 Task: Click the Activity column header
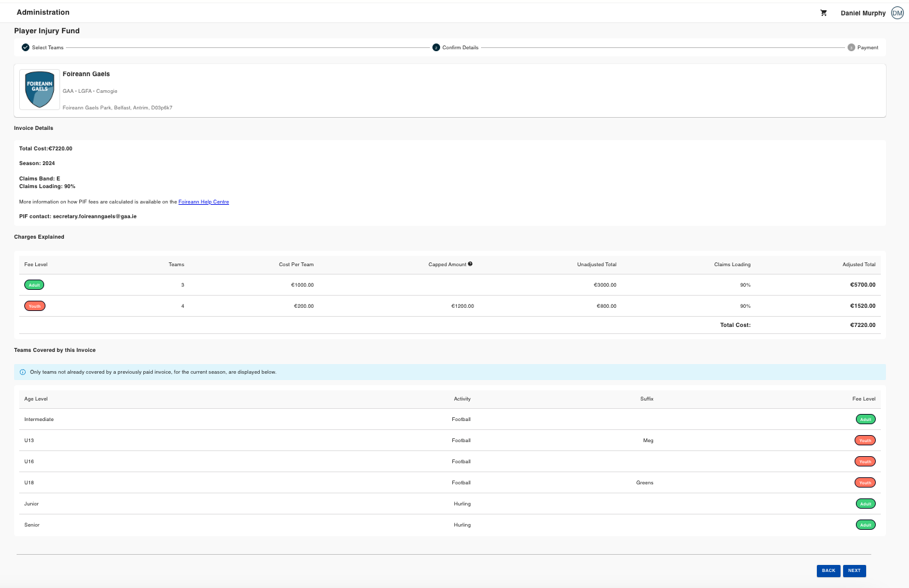[462, 399]
